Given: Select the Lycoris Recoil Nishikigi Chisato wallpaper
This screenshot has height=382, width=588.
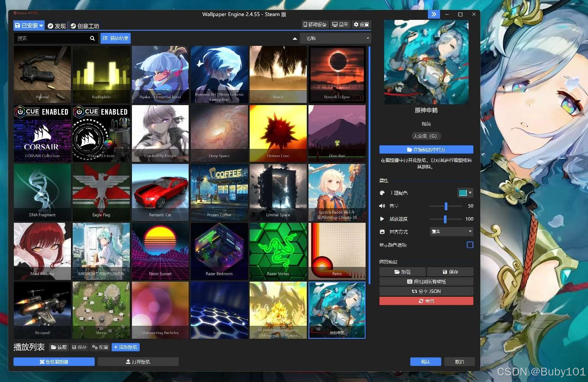Looking at the screenshot, I should coord(337,192).
